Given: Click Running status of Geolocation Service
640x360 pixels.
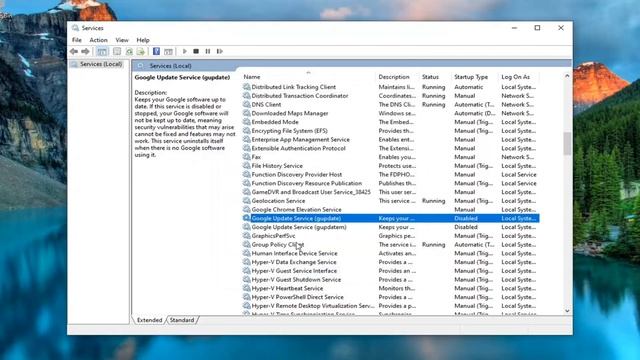Looking at the screenshot, I should point(433,201).
